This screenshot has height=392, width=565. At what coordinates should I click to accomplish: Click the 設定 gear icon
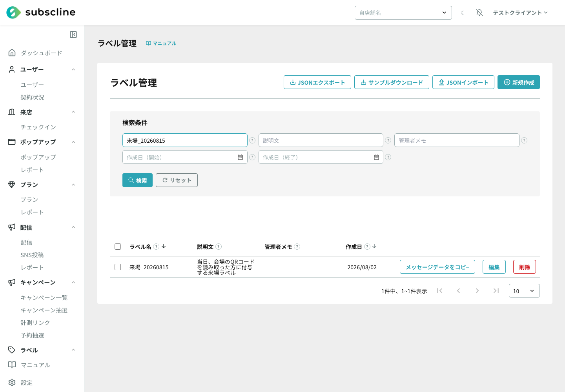pos(12,382)
